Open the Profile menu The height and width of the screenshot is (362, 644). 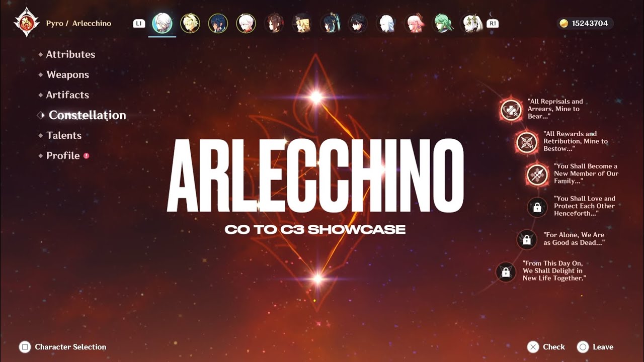(63, 155)
